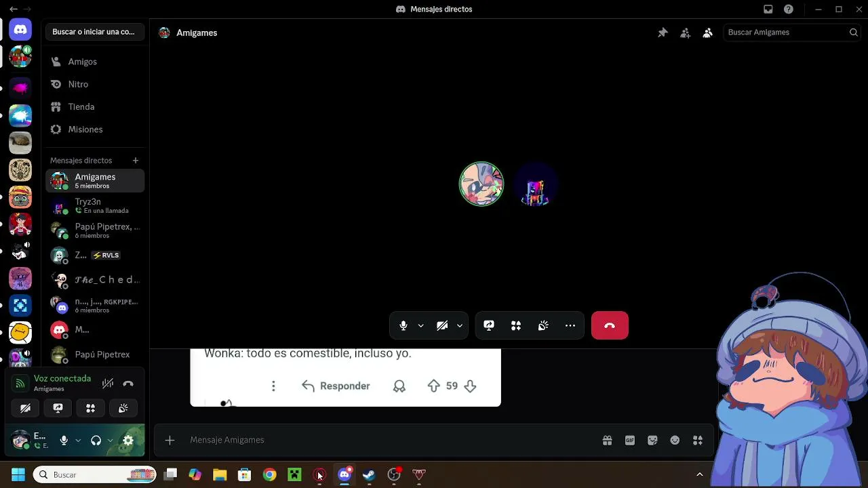Open the Nitro page

tap(95, 84)
